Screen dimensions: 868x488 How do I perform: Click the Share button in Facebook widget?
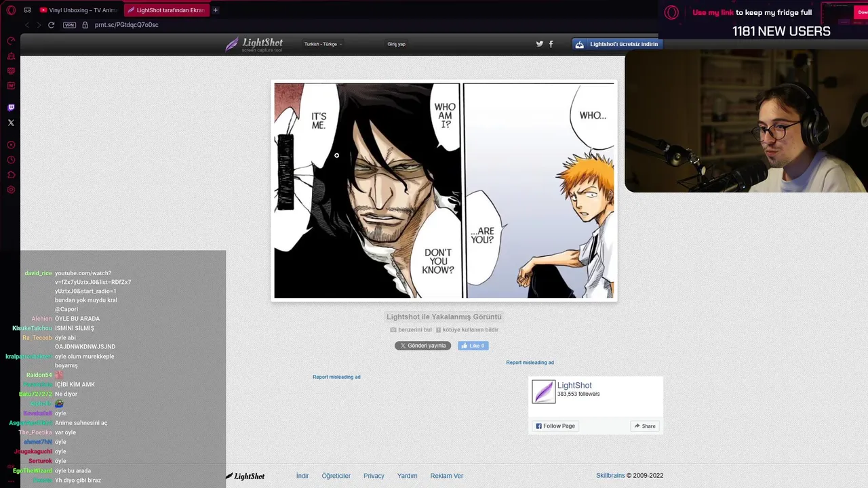click(645, 426)
